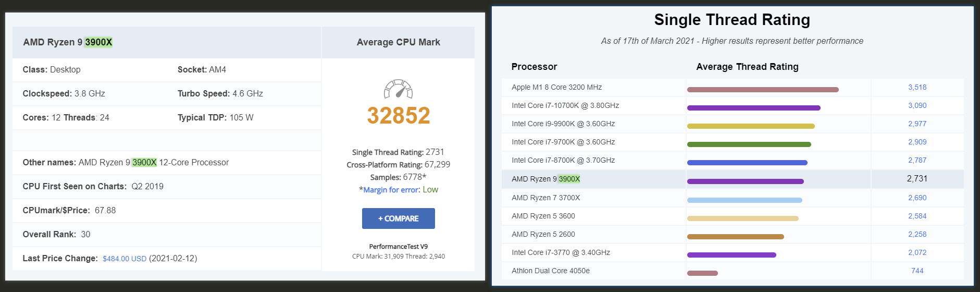Click the 2,072 rating for i7-3770
980x292 pixels.
pyautogui.click(x=917, y=252)
